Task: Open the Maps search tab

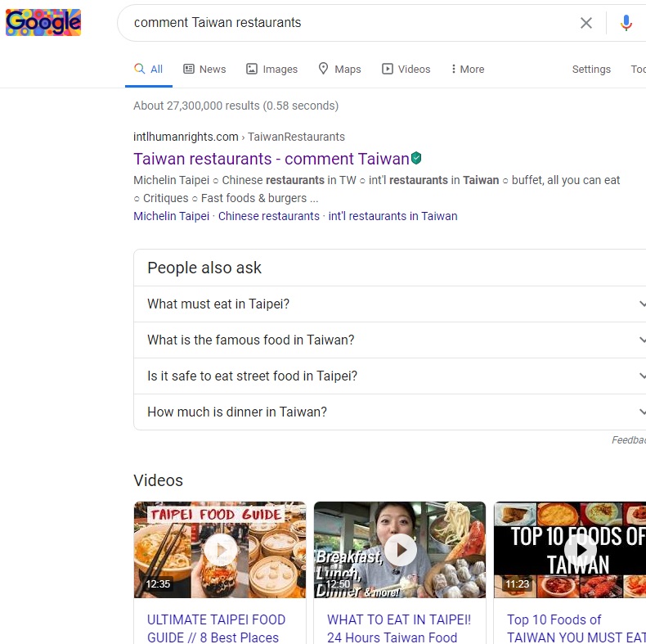Action: click(x=339, y=70)
